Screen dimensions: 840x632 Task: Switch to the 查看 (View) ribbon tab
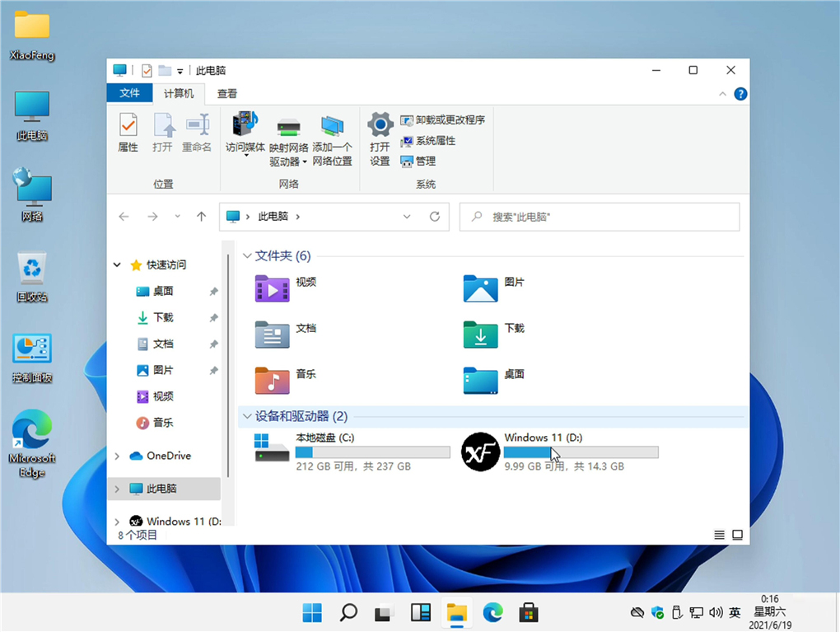[x=226, y=93]
